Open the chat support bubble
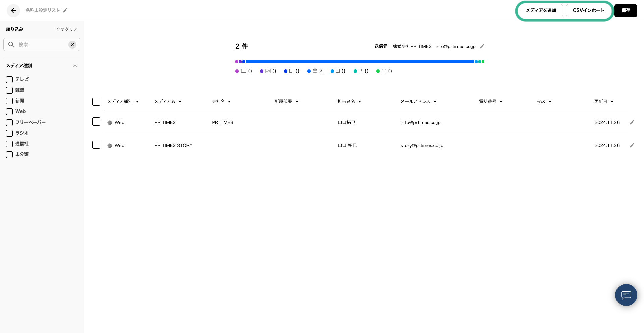This screenshot has height=333, width=644. click(626, 295)
